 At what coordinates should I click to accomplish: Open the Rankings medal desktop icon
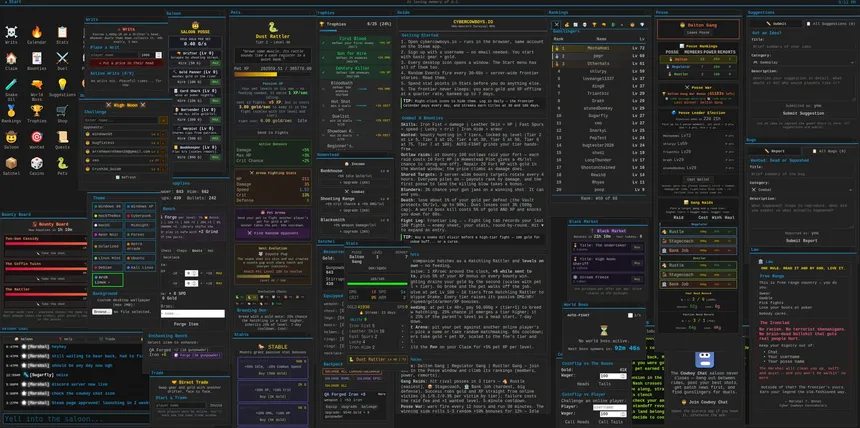[x=11, y=113]
